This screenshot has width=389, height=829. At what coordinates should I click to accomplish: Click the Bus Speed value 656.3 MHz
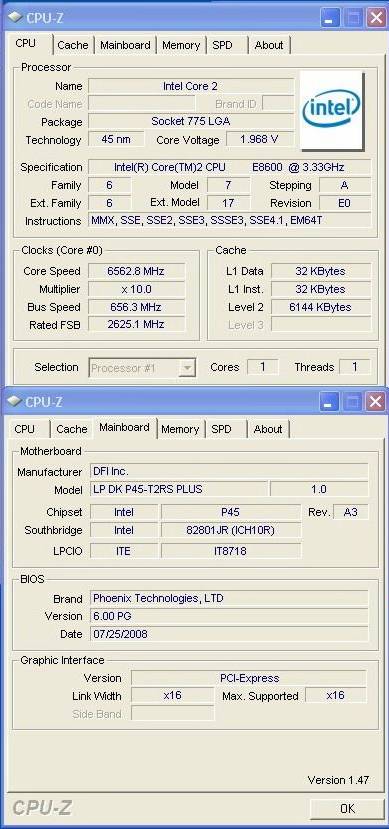[x=136, y=307]
